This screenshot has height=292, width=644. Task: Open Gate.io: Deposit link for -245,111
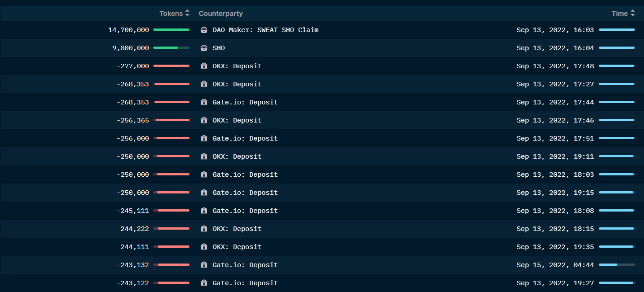click(x=245, y=211)
